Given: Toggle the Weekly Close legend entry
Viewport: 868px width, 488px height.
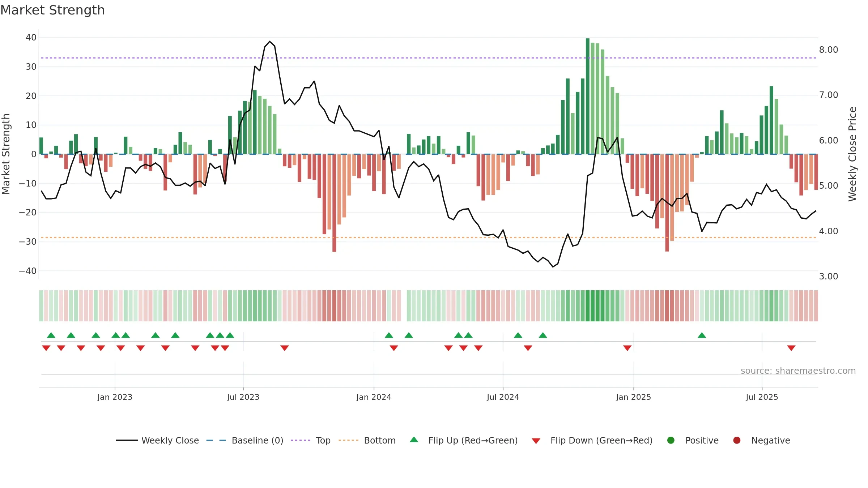Looking at the screenshot, I should point(158,440).
